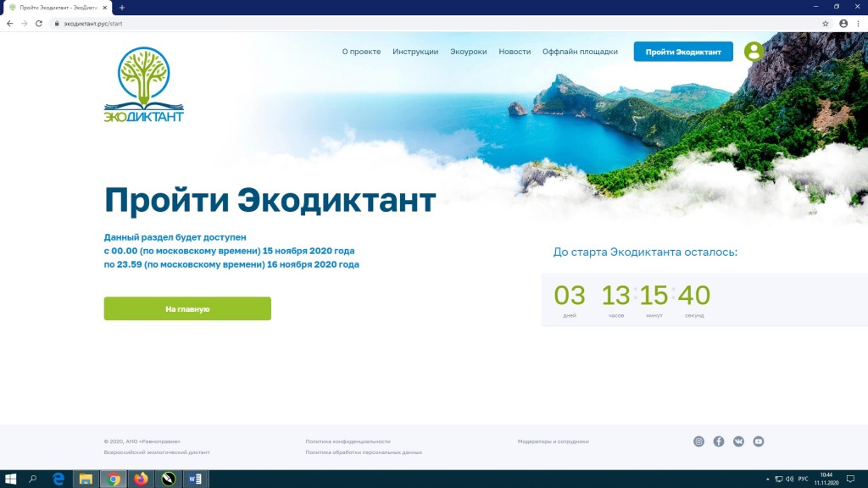Click the green user profile icon
Viewport: 868px width, 488px height.
point(753,52)
